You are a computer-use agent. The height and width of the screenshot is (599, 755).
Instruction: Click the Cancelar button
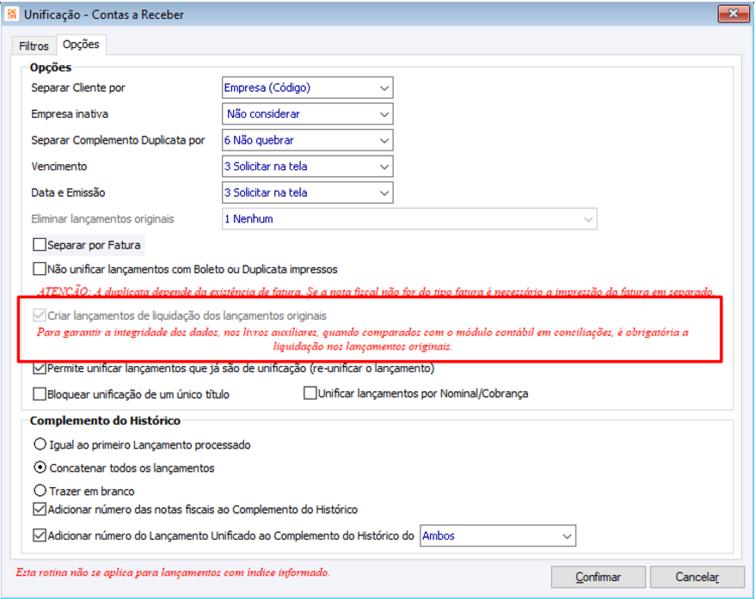pos(697,577)
